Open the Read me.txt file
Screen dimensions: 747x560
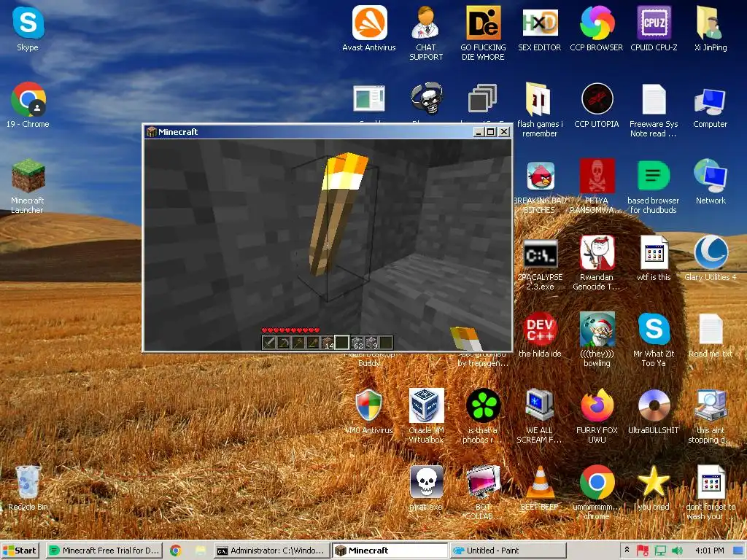pos(711,329)
